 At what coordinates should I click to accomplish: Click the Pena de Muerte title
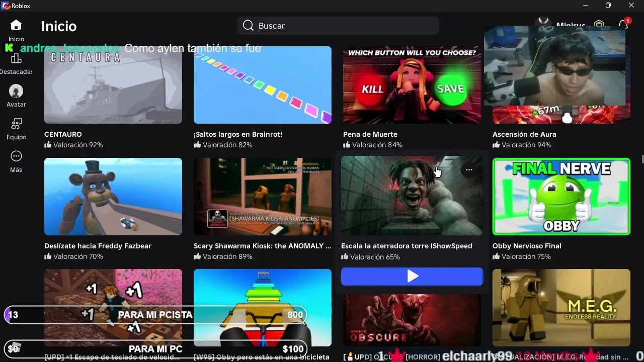point(370,134)
